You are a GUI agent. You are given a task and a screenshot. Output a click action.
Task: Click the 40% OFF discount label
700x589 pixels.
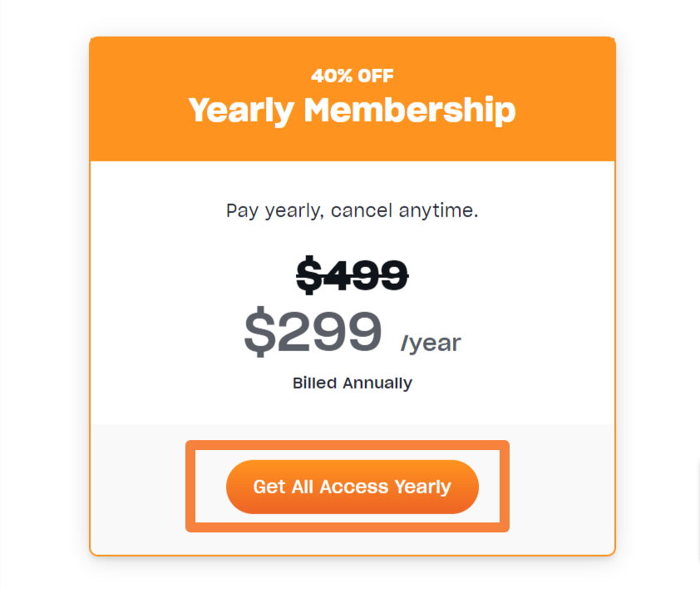[352, 77]
